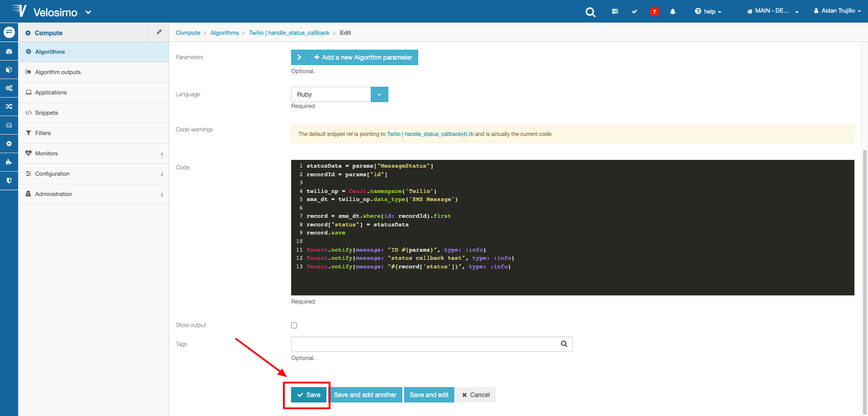
Task: Click the Algorithms gear icon in sidebar
Action: (x=28, y=51)
